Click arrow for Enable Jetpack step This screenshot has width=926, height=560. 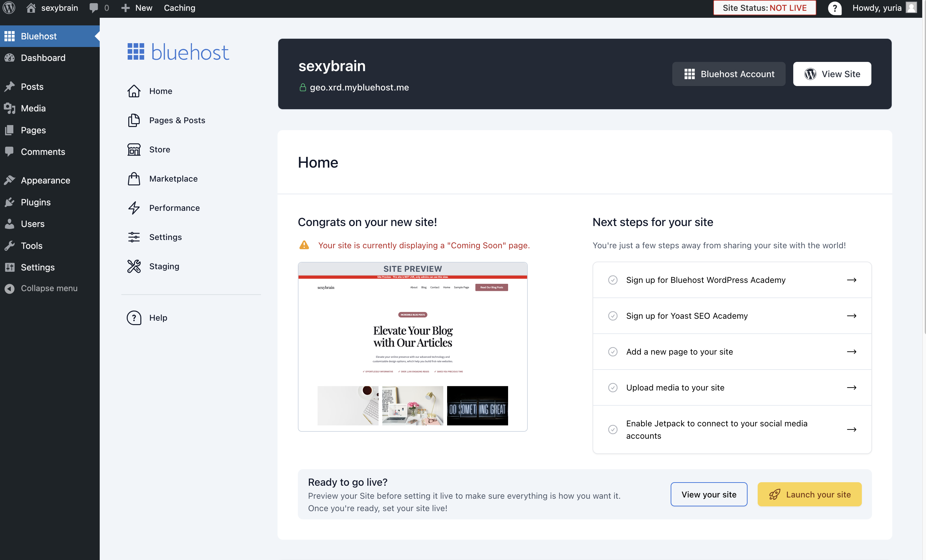(852, 429)
